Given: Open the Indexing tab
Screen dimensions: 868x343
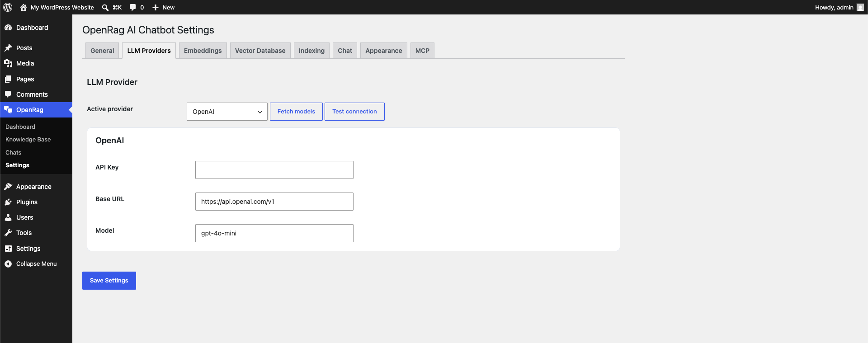Looking at the screenshot, I should [x=311, y=51].
